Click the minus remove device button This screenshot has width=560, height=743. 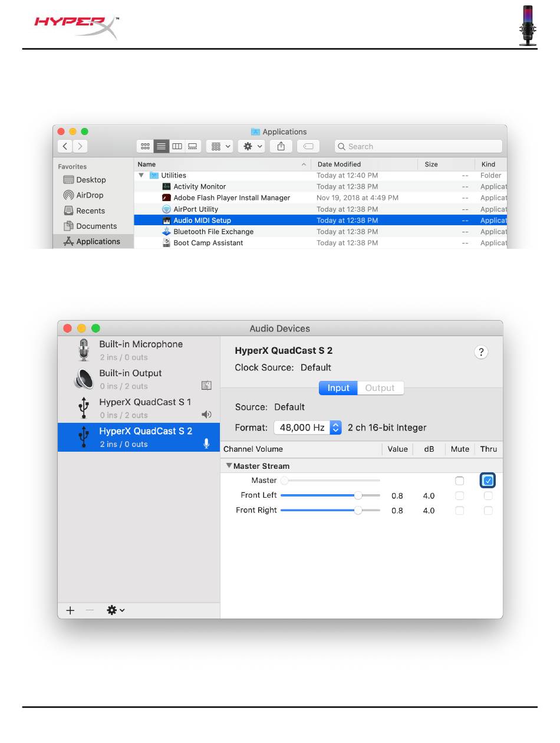click(x=90, y=610)
